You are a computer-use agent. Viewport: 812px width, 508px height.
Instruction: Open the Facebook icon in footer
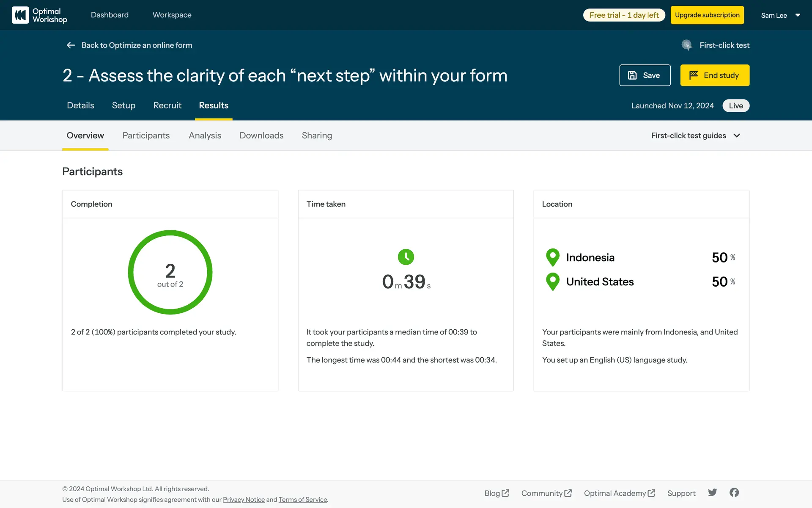click(x=734, y=492)
